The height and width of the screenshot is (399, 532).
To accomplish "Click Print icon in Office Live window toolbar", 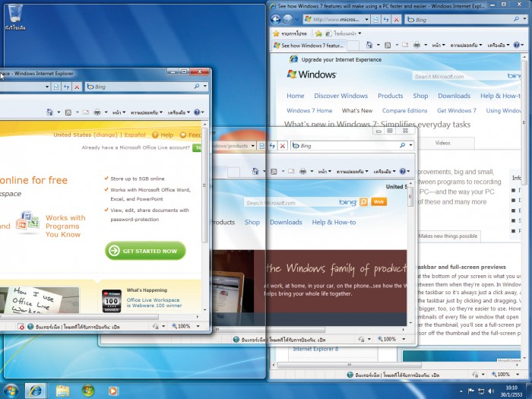I will [x=97, y=112].
